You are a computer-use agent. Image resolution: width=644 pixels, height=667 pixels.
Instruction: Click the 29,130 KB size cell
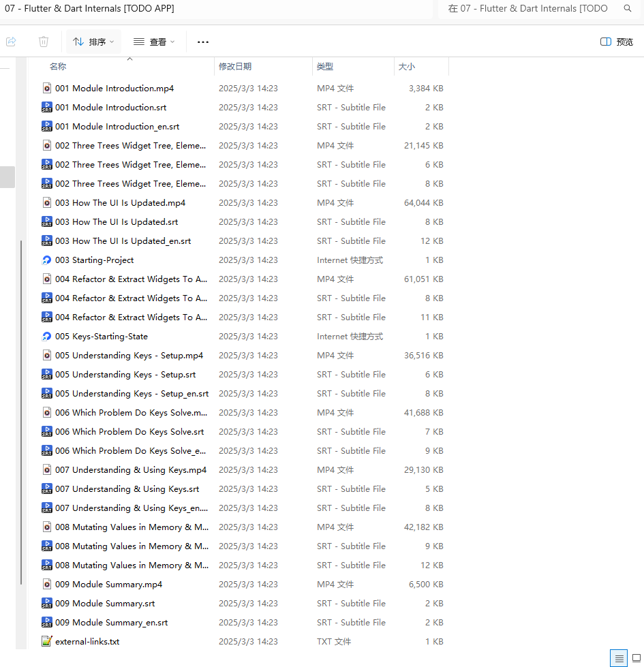[x=424, y=469]
